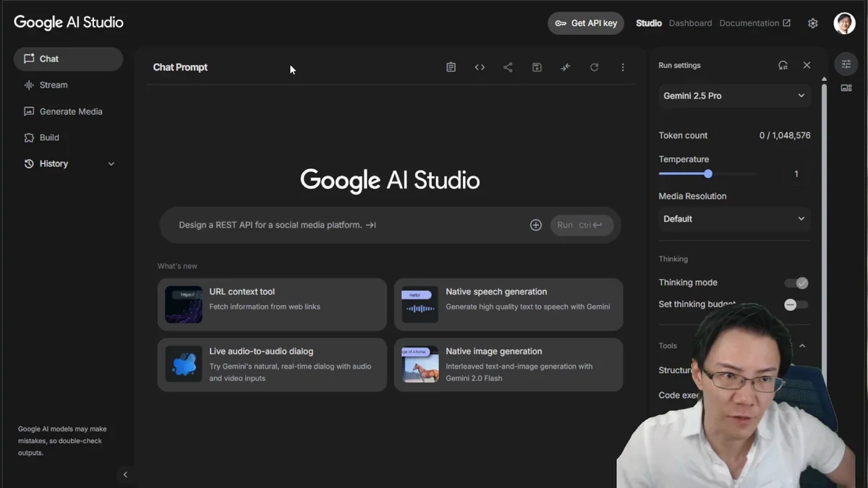This screenshot has height=488, width=868.
Task: Click the prompt gallery icon below sliders icon
Action: [846, 88]
